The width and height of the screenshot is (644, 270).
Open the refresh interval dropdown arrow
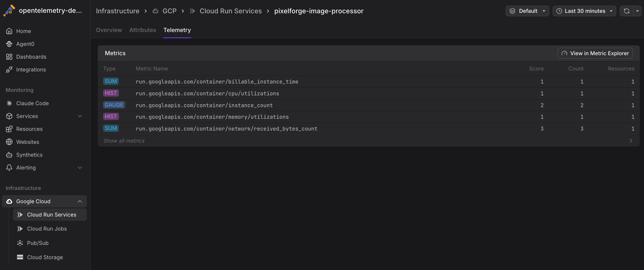click(638, 11)
